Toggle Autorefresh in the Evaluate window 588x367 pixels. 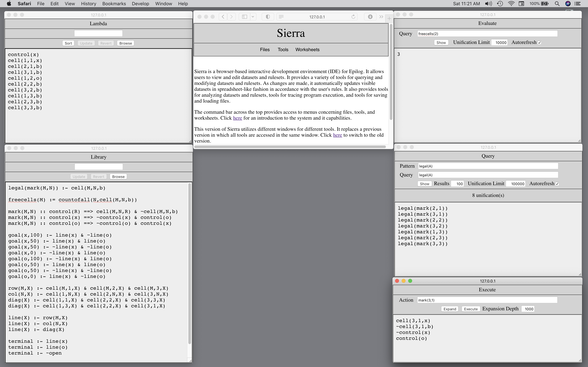point(539,43)
